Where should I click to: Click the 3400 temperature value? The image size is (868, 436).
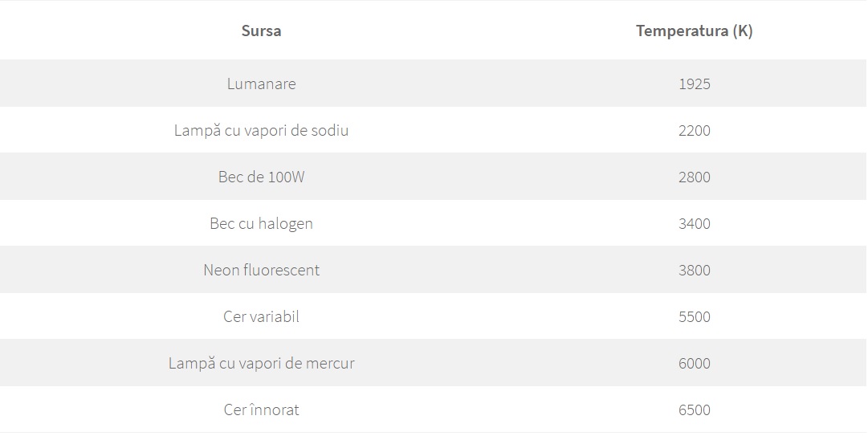click(x=694, y=223)
